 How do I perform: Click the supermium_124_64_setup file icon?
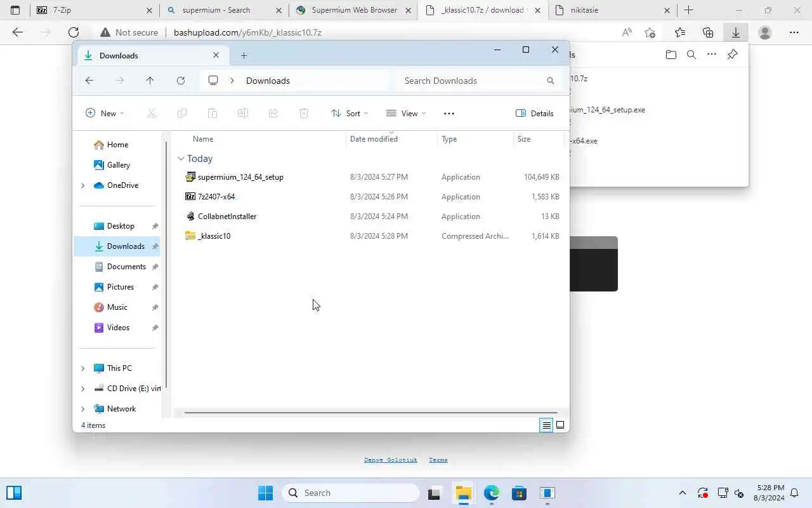click(190, 177)
